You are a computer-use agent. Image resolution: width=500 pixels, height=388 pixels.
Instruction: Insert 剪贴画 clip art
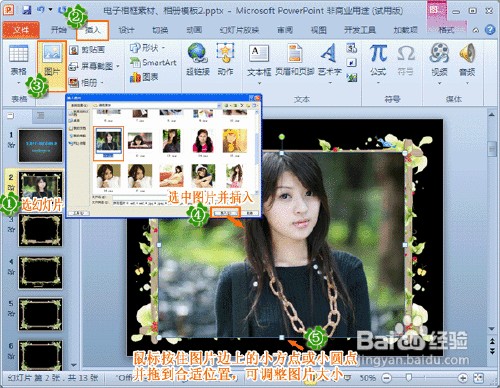[87, 50]
